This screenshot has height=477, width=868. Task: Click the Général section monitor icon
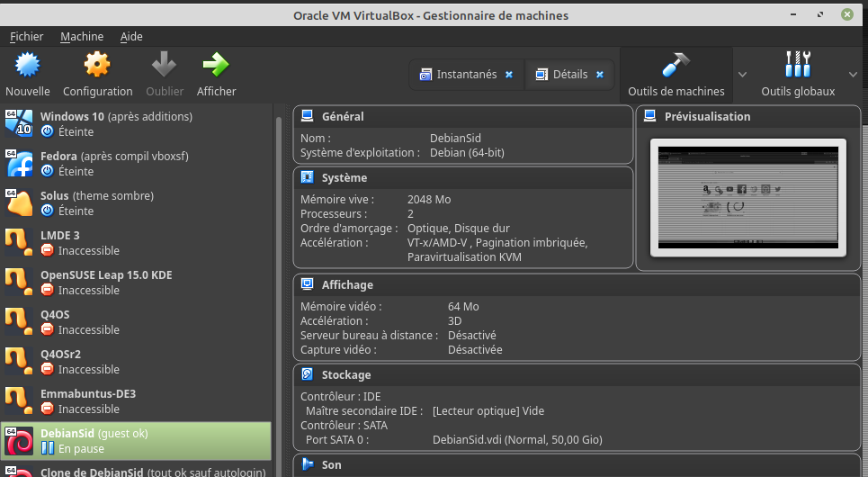[308, 116]
